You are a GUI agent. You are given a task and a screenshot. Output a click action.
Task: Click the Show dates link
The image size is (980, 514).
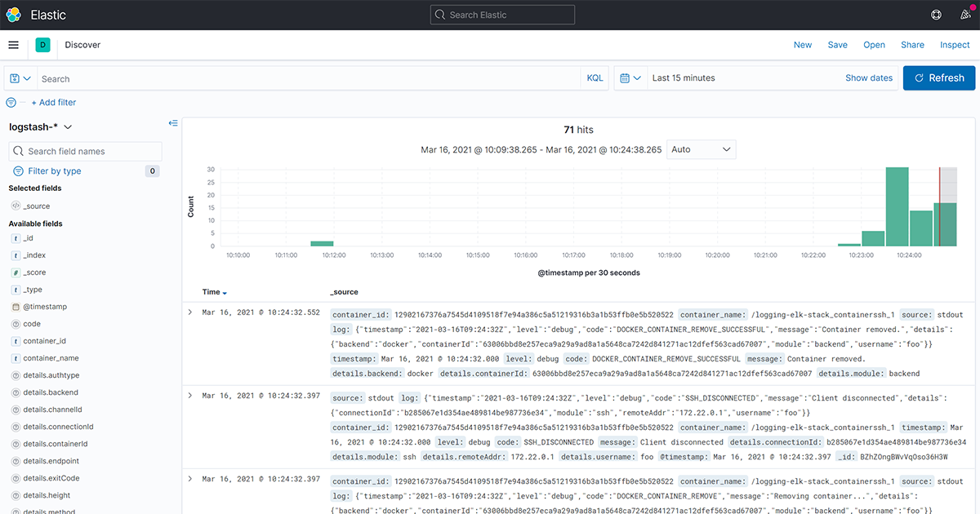868,77
